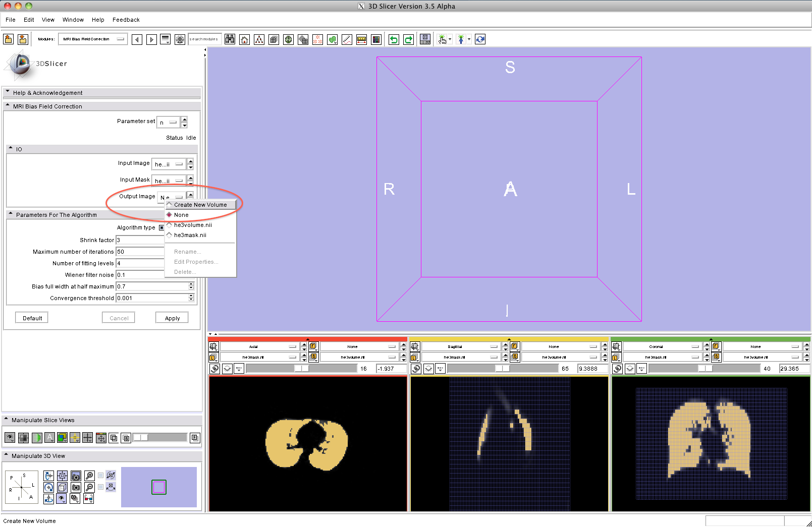Screen dimensions: 812x527
Task: Click the 3D view zoom in magnifier
Action: 89,476
